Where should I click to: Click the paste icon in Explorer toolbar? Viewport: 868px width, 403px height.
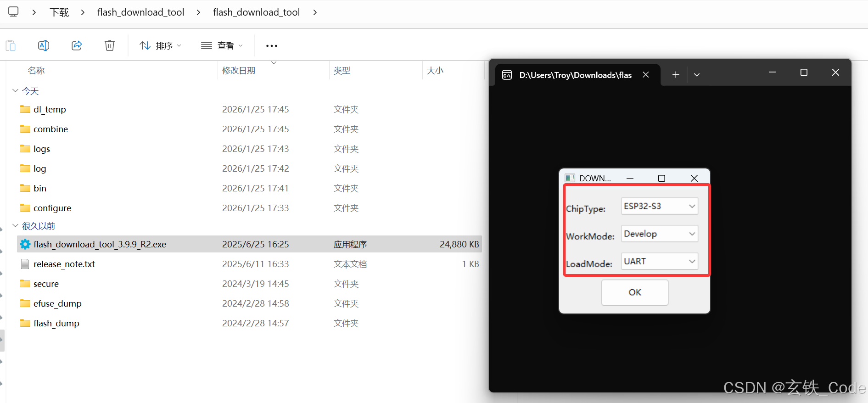[11, 45]
